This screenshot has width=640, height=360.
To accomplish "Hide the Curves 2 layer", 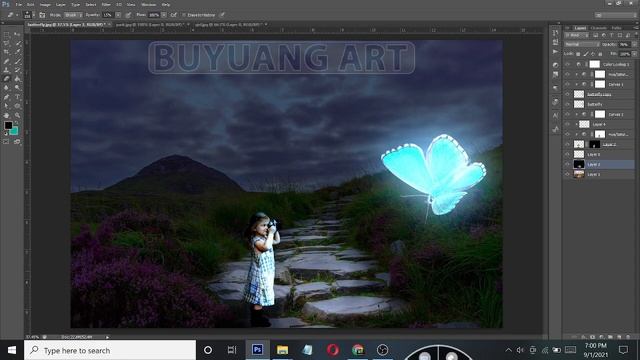I will (567, 114).
